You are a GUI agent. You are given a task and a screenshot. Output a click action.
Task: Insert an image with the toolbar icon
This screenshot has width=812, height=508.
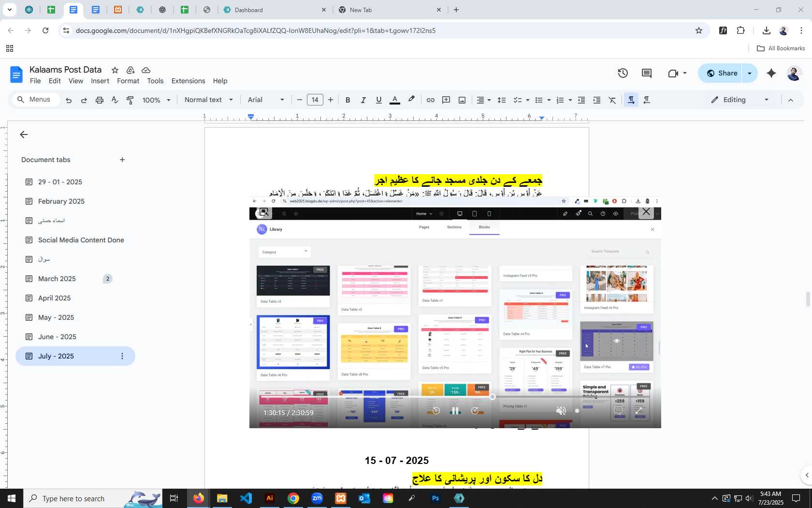(462, 100)
